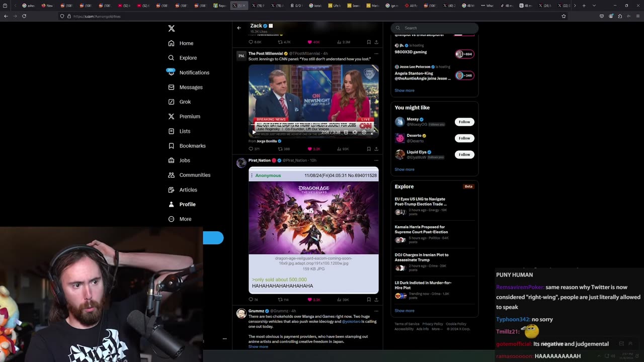The image size is (644, 362).
Task: Open Jobs in sidebar
Action: (179, 160)
